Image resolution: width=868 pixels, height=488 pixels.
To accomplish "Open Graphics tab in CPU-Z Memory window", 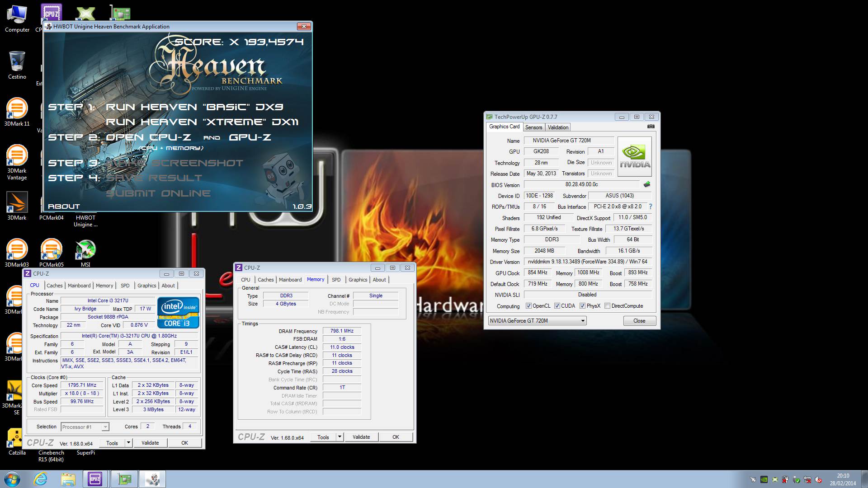I will (358, 280).
